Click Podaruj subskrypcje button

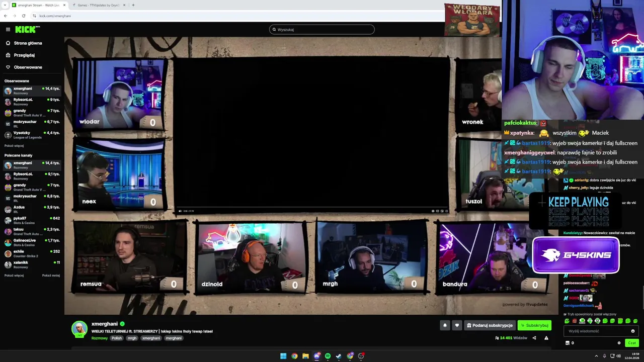[490, 325]
